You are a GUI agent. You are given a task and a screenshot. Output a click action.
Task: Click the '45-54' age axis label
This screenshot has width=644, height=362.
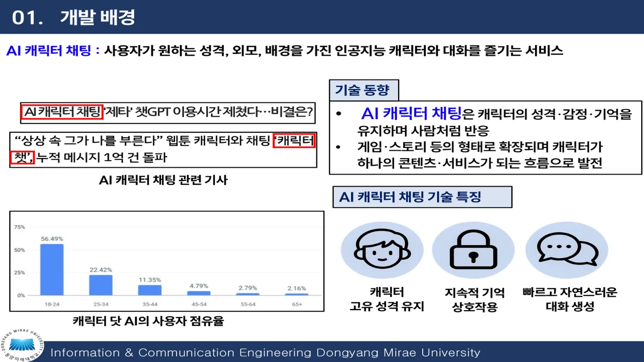[x=199, y=304]
